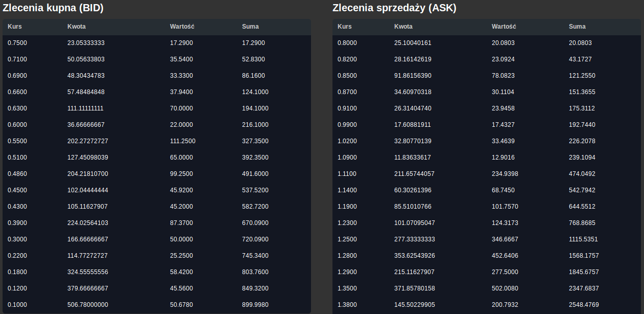
Task: Click the Suma header in BID table
Action: click(250, 27)
